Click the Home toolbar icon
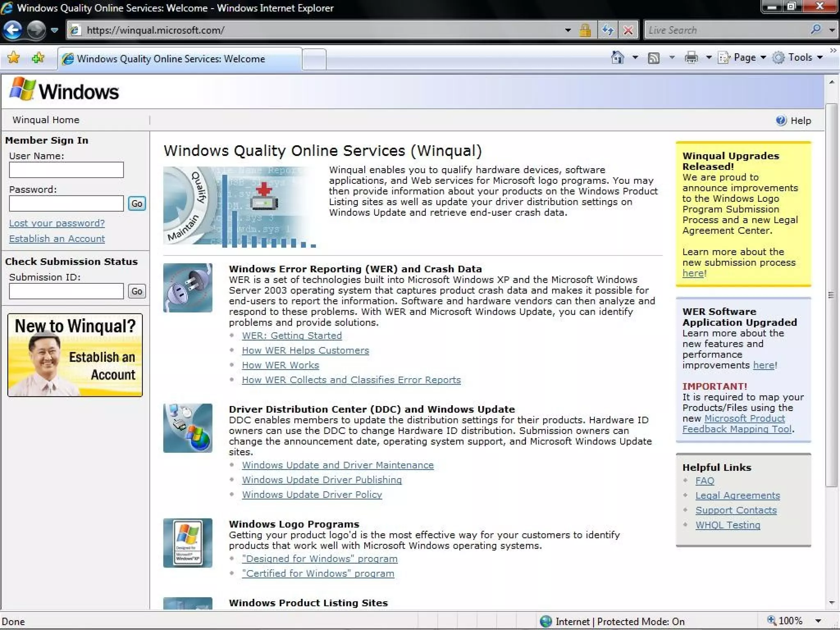The height and width of the screenshot is (630, 840). tap(617, 57)
